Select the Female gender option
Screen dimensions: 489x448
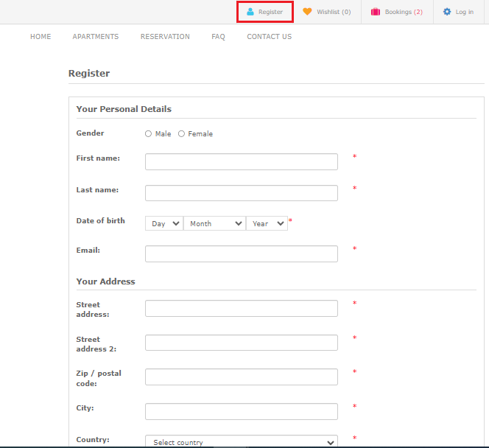[x=182, y=134]
